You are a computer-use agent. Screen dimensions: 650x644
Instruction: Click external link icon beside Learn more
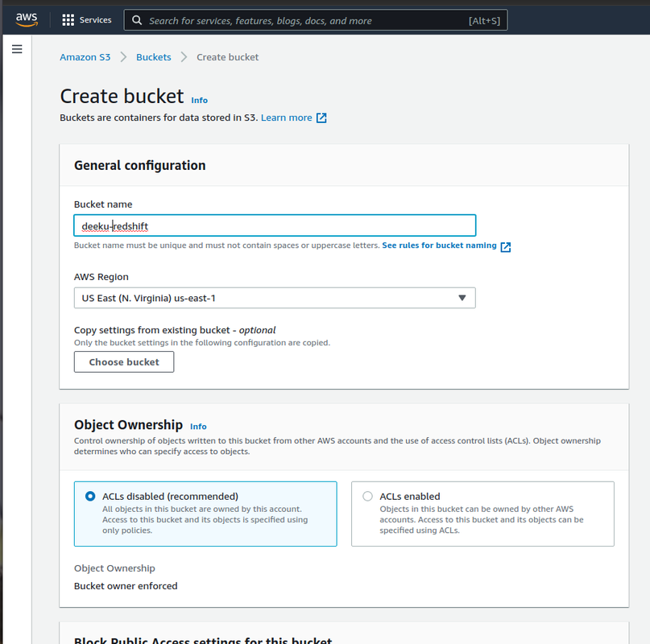point(321,118)
